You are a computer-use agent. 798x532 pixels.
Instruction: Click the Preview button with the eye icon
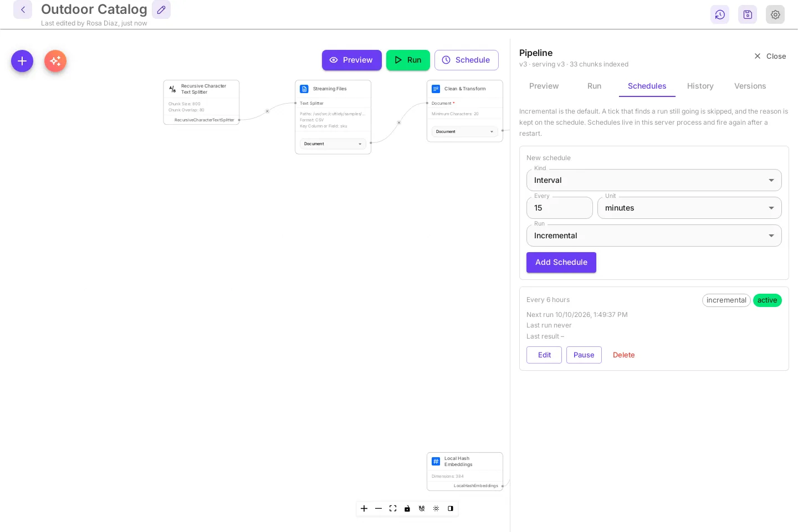point(352,60)
